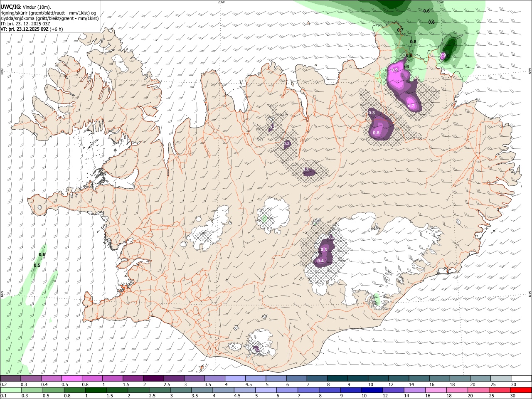Click the bright pink snowfall blob in northeast Iceland
This screenshot has height=399, width=532.
click(396, 76)
